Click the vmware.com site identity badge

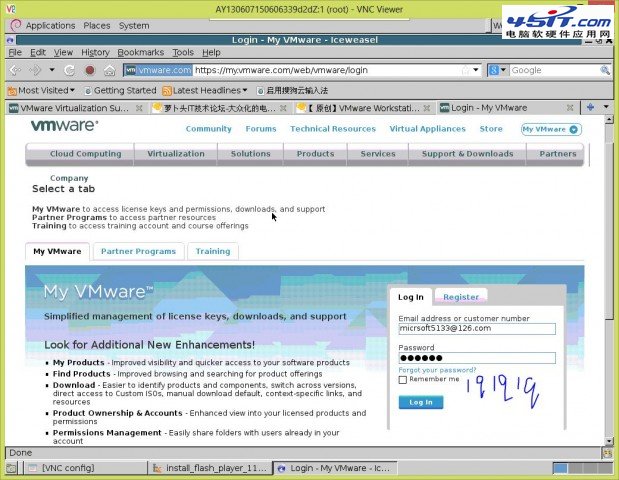pyautogui.click(x=158, y=70)
